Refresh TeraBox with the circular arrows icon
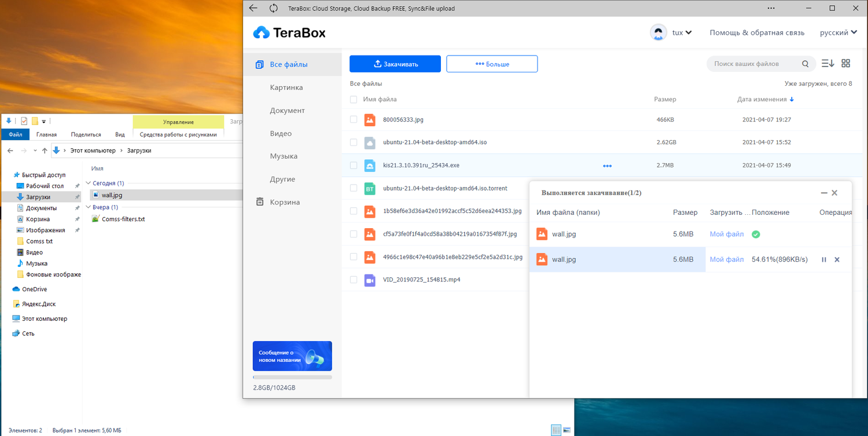868x436 pixels. coord(274,8)
